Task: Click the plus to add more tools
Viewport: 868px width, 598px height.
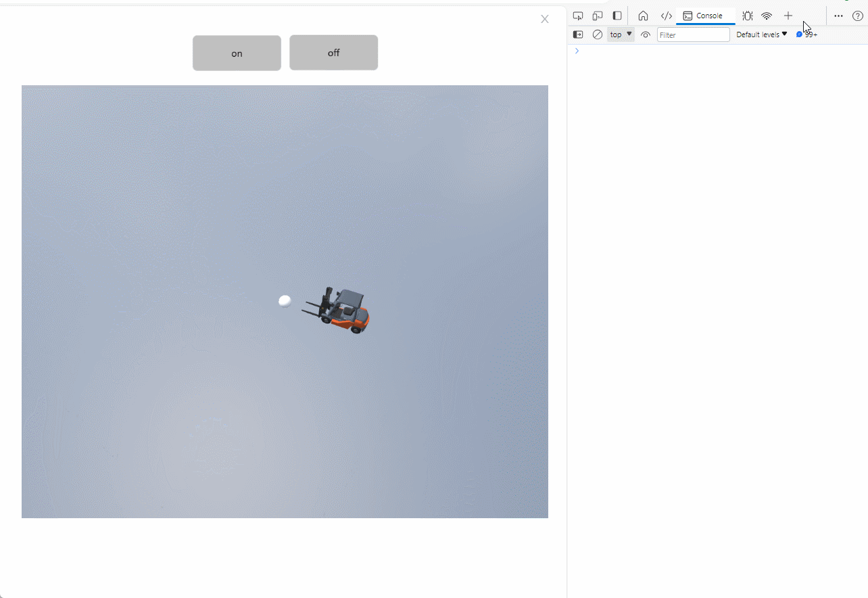Action: 788,16
